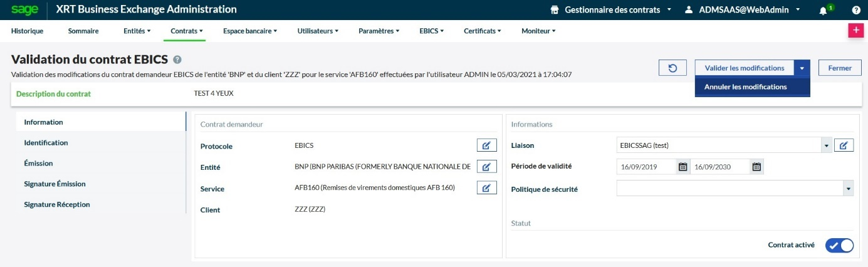Select Annuler les modifications option
Viewport: 868px width, 267px height.
(x=745, y=87)
